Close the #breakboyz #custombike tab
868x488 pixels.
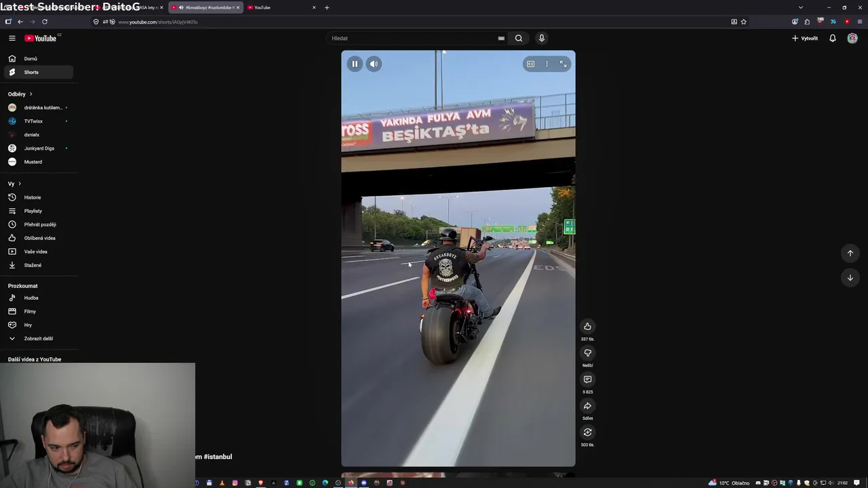point(237,7)
